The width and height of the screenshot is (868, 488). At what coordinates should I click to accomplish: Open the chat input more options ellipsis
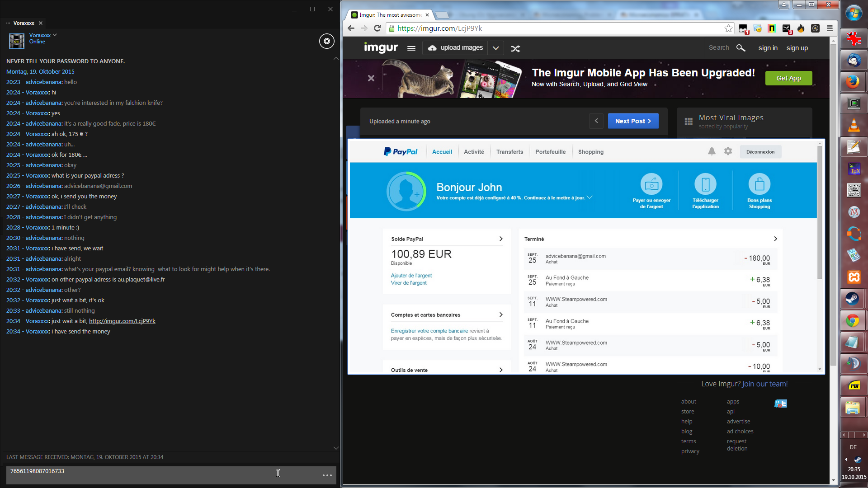327,475
